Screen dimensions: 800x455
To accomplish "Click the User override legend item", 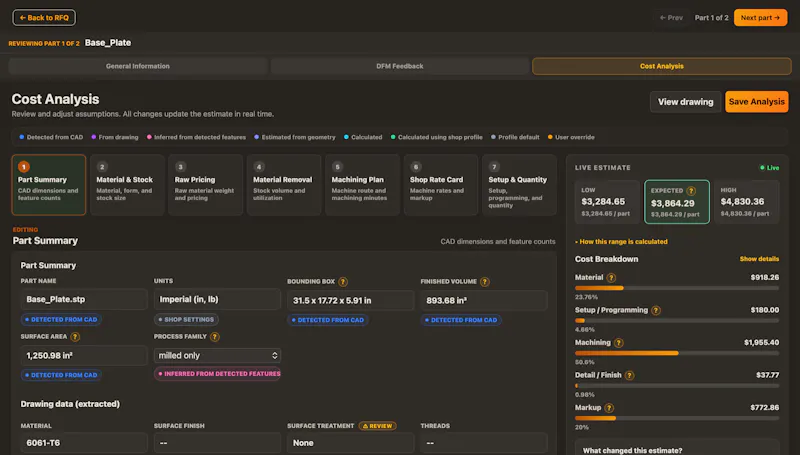I will (x=571, y=137).
